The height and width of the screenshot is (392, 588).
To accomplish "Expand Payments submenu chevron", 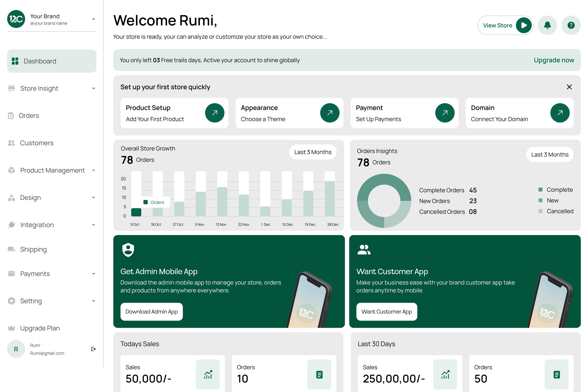I will point(93,274).
